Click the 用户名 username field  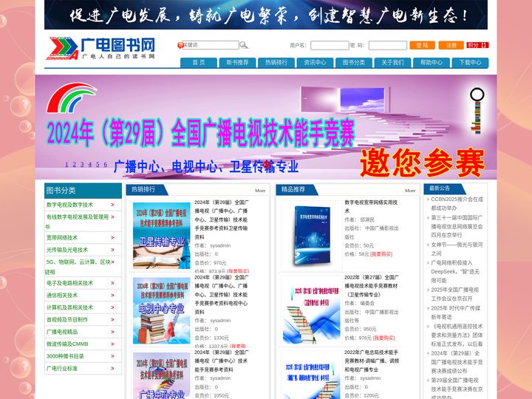330,45
